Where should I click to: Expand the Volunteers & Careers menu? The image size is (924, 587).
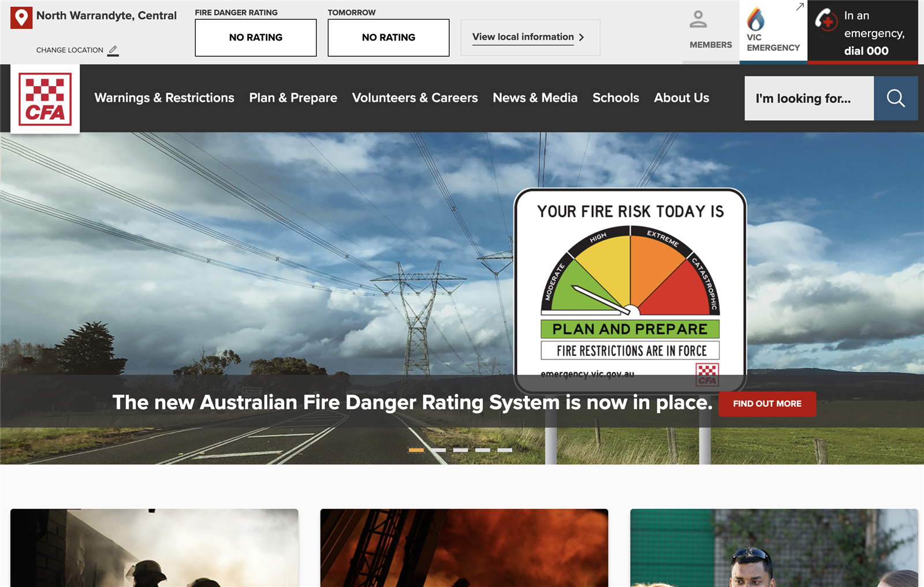tap(415, 98)
